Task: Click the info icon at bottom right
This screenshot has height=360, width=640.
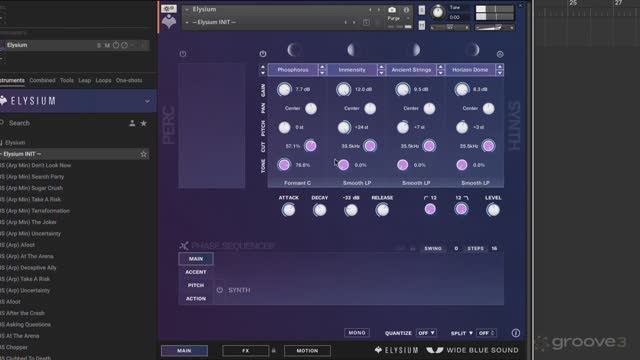Action: point(516,333)
